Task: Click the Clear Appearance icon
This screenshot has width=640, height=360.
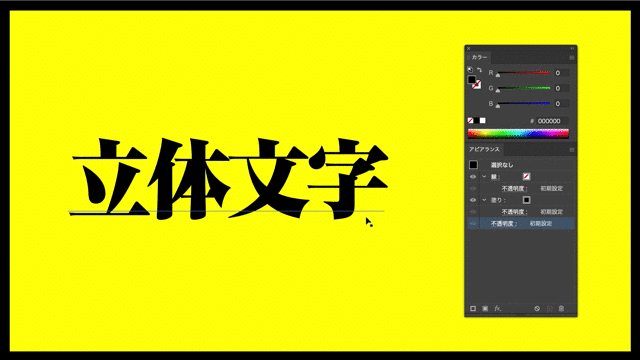Action: 537,309
